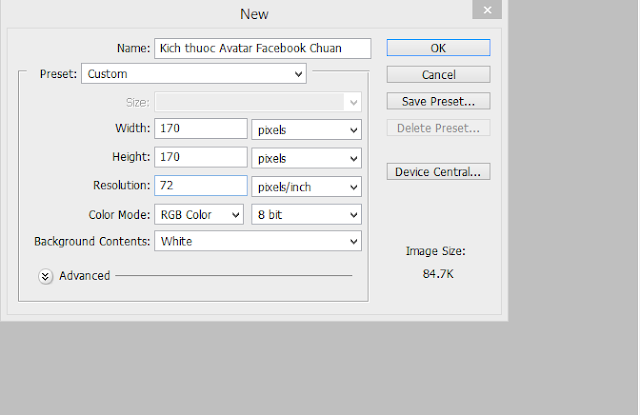Open the Preset dropdown

pos(194,74)
